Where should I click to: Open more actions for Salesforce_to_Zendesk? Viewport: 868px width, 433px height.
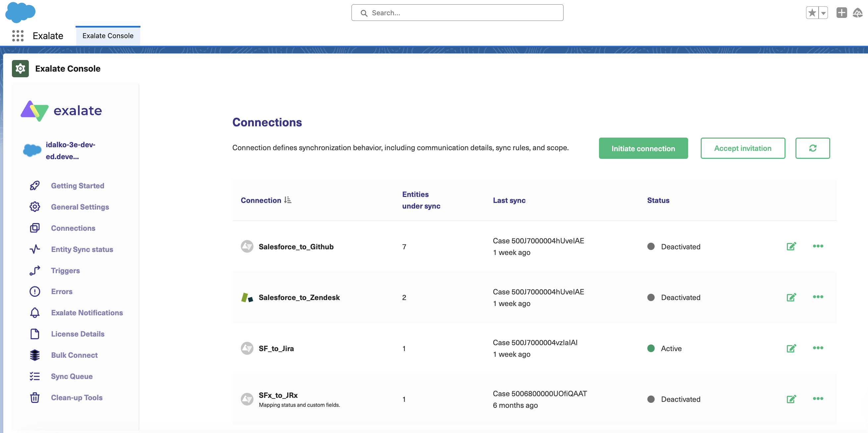coord(818,297)
